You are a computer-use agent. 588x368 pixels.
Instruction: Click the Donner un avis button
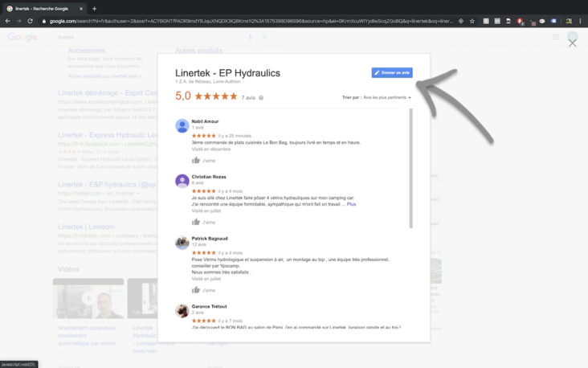(x=392, y=73)
